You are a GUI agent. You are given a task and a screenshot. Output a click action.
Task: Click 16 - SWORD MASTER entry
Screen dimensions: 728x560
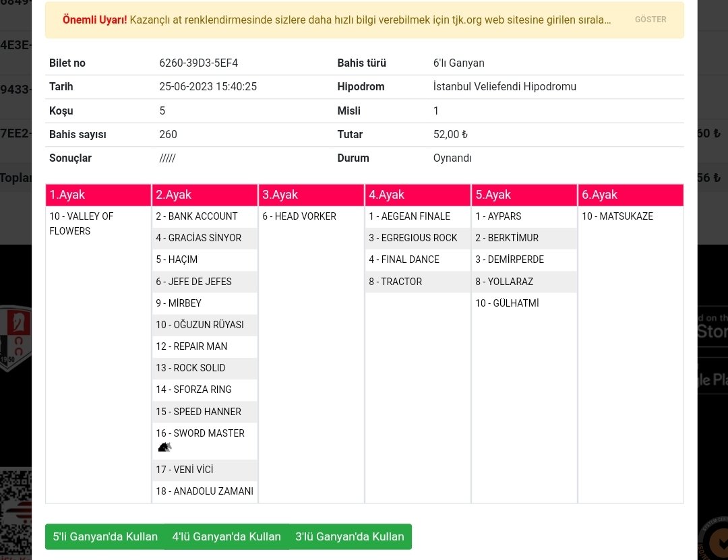click(x=200, y=433)
